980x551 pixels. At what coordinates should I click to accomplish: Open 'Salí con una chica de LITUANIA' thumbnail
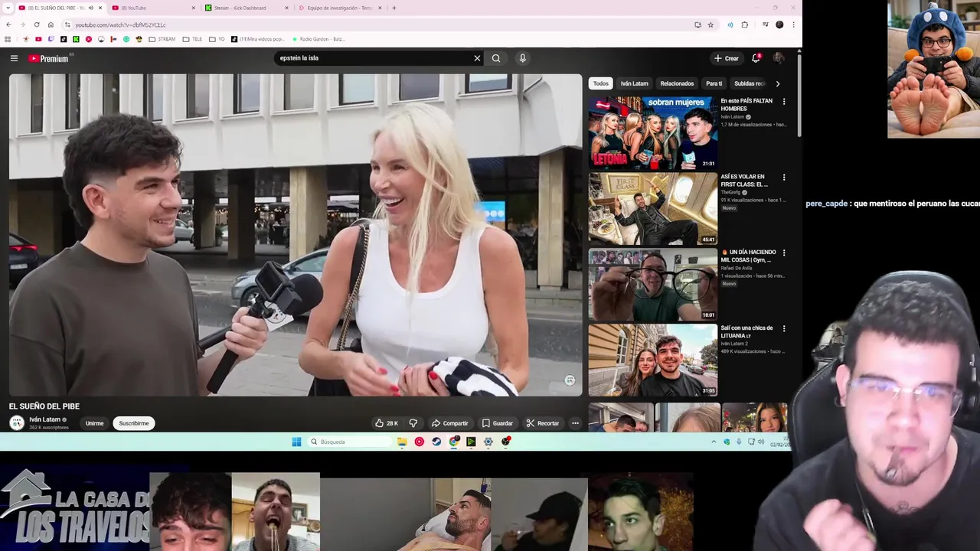653,360
